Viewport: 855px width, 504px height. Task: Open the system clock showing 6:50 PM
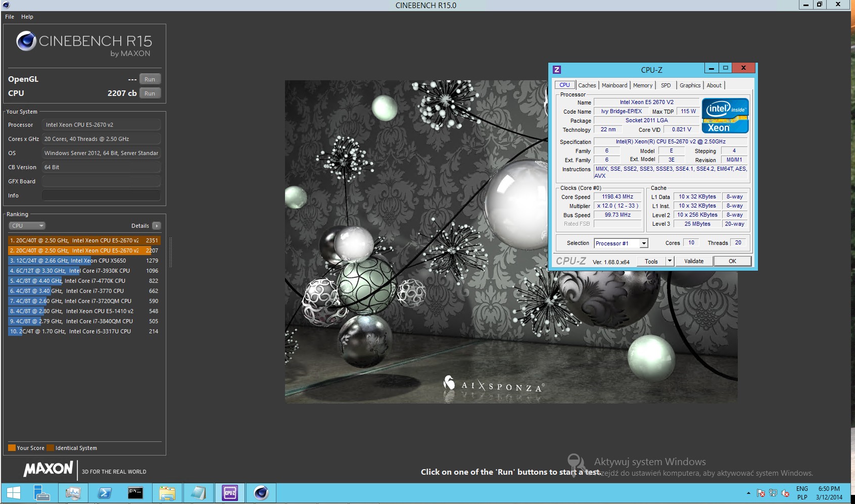[x=829, y=493]
